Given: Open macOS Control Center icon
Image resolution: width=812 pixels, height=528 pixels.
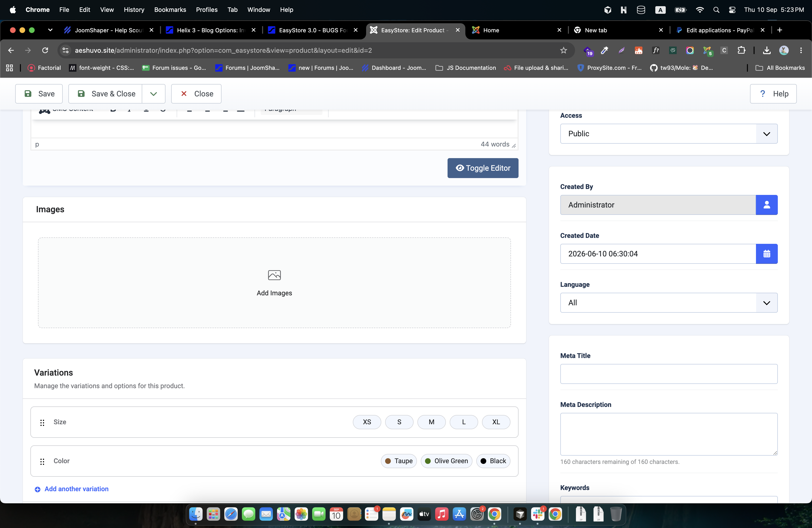Looking at the screenshot, I should (732, 10).
